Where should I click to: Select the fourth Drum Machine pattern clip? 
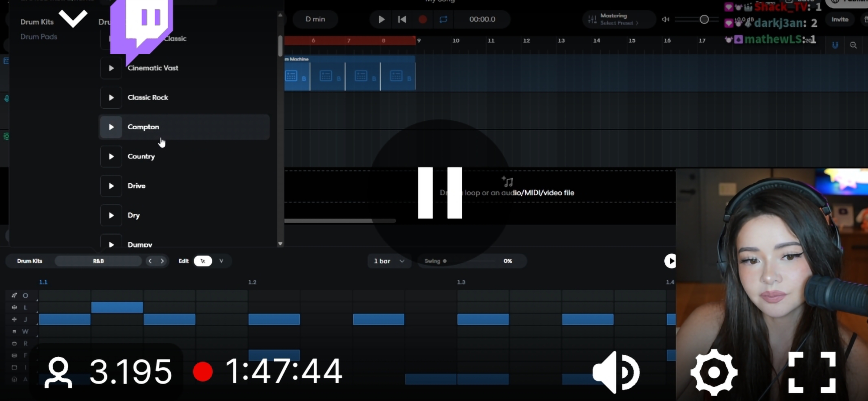click(398, 76)
